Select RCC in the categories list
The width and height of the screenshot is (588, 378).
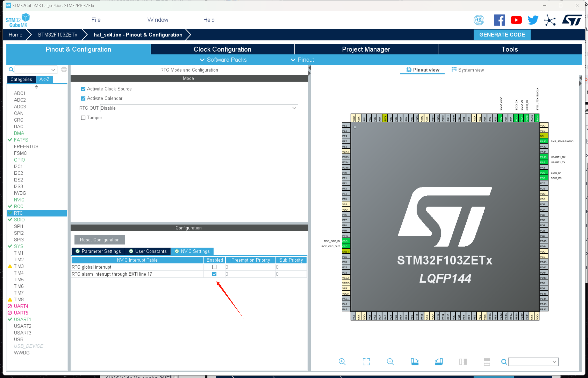pos(18,206)
